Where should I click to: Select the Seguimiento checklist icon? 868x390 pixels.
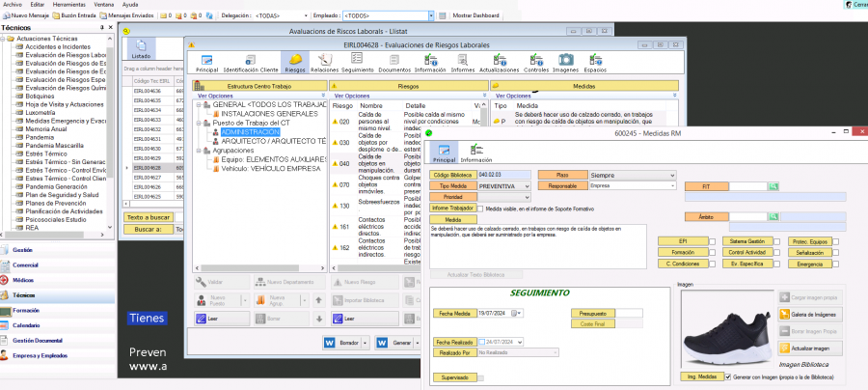356,64
